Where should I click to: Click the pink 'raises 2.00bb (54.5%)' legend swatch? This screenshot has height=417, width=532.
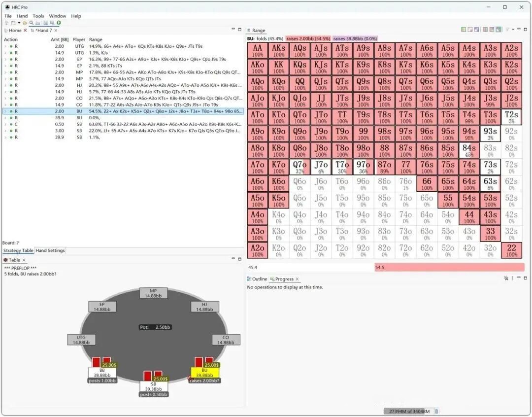click(x=308, y=38)
